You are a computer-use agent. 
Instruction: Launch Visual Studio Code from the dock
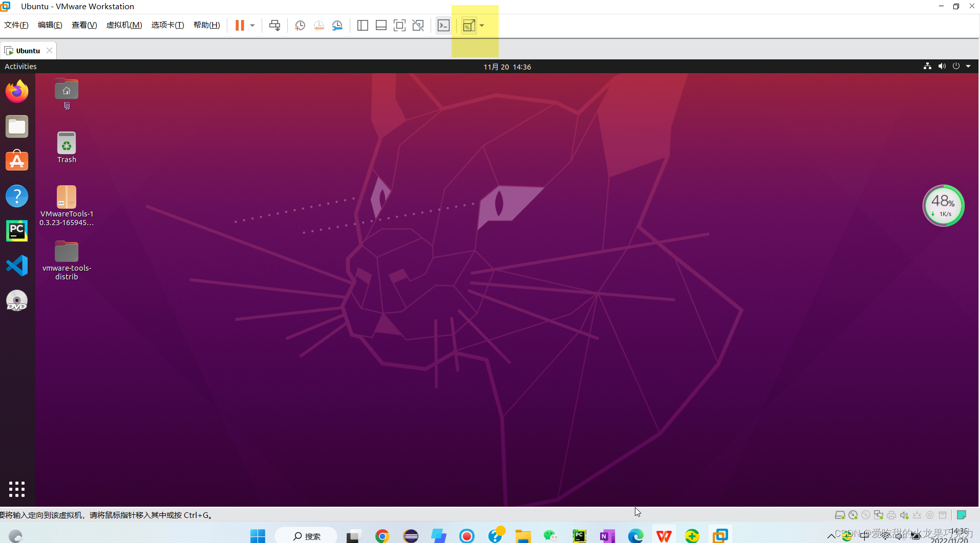pos(17,266)
